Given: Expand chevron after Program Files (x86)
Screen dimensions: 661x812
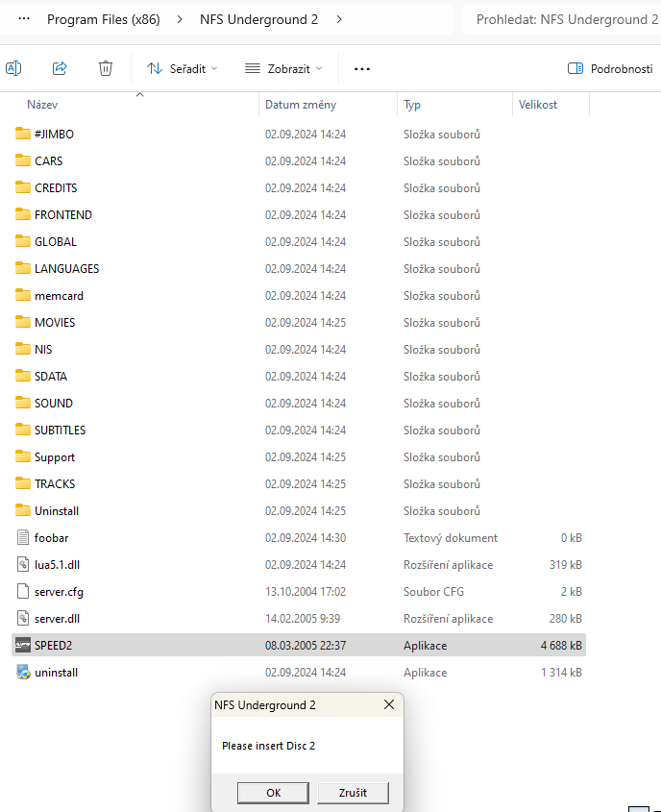Looking at the screenshot, I should click(x=180, y=19).
